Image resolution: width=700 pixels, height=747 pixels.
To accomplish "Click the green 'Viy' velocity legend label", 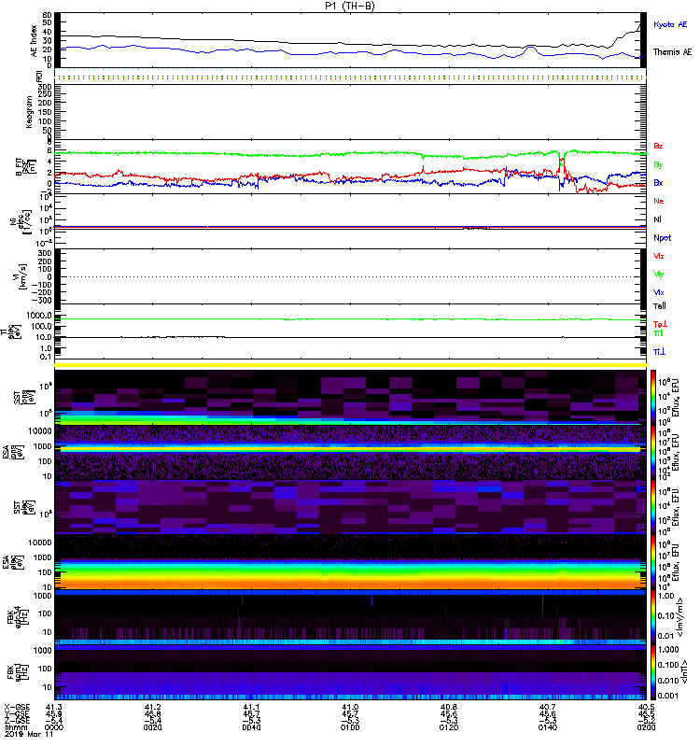I will pos(659,275).
